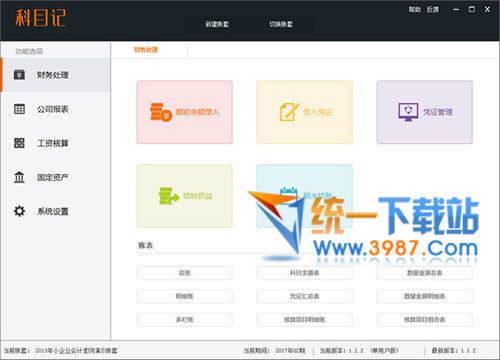Open the 凭证汇总表 report
Image resolution: width=500 pixels, height=360 pixels.
coord(304,296)
